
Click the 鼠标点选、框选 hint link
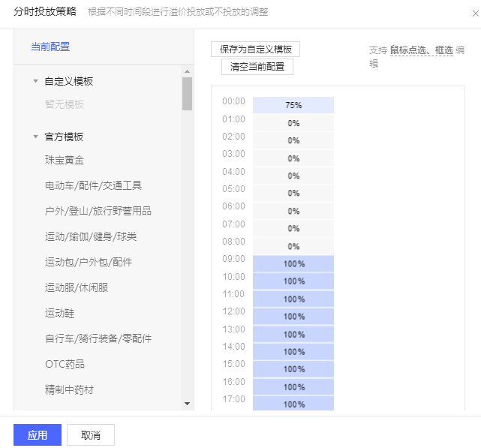422,50
